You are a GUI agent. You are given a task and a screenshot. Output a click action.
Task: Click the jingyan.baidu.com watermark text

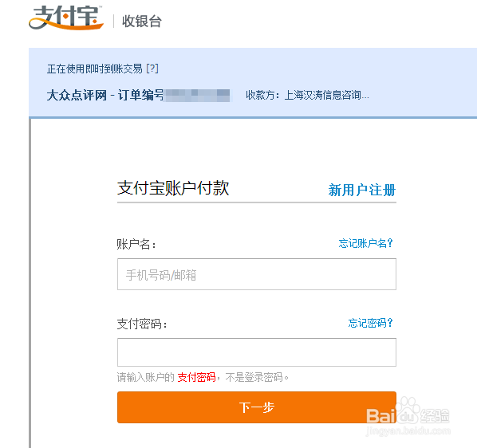408,430
